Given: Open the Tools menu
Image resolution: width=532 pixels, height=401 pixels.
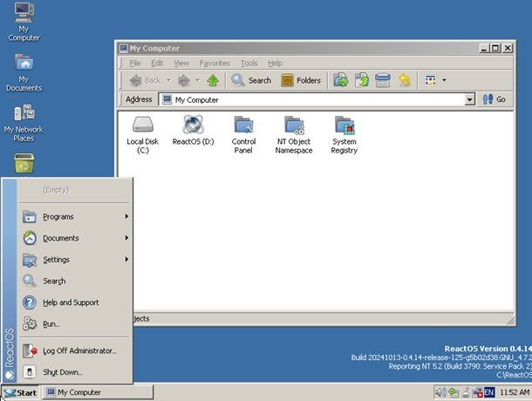Looking at the screenshot, I should pos(249,63).
